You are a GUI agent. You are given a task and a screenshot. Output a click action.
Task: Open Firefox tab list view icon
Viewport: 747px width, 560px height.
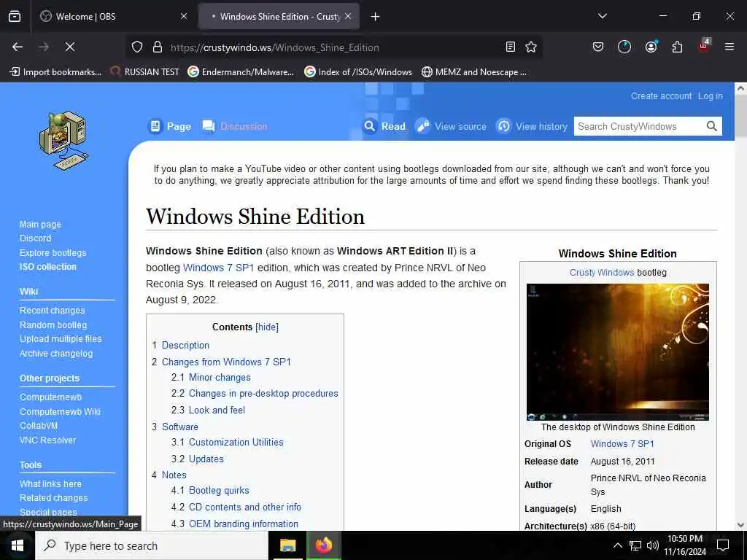coord(15,16)
